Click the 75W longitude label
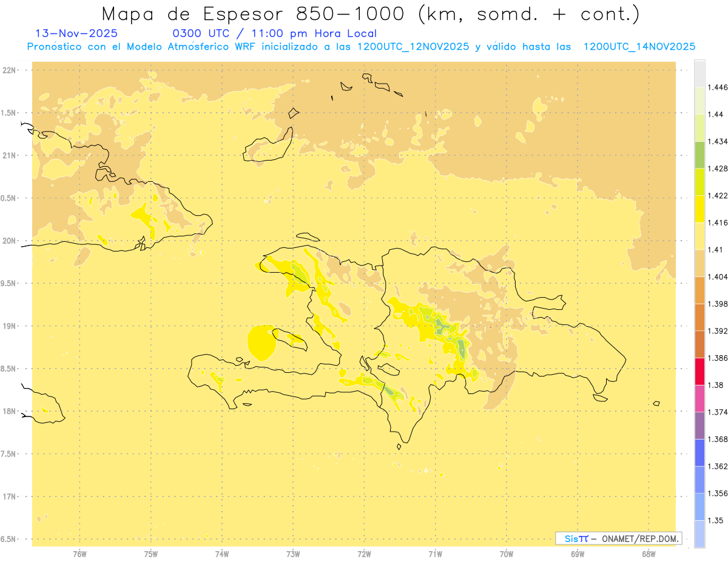The width and height of the screenshot is (728, 562). coord(151,554)
